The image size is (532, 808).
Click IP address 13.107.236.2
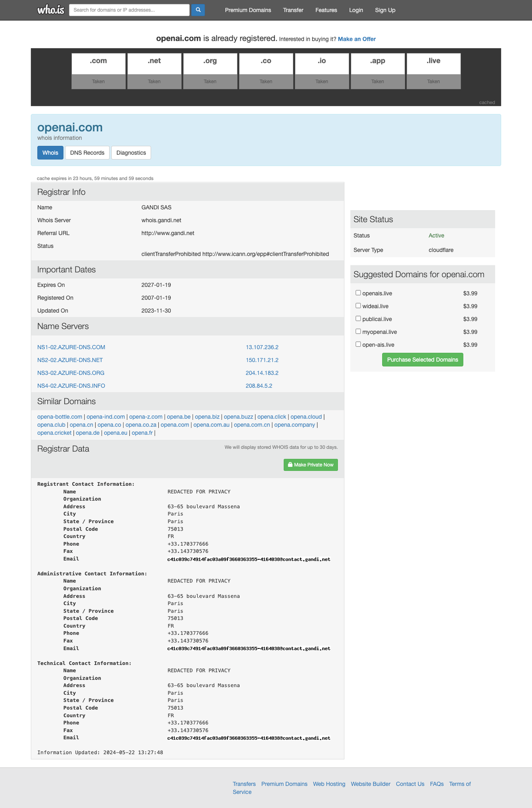pos(262,347)
